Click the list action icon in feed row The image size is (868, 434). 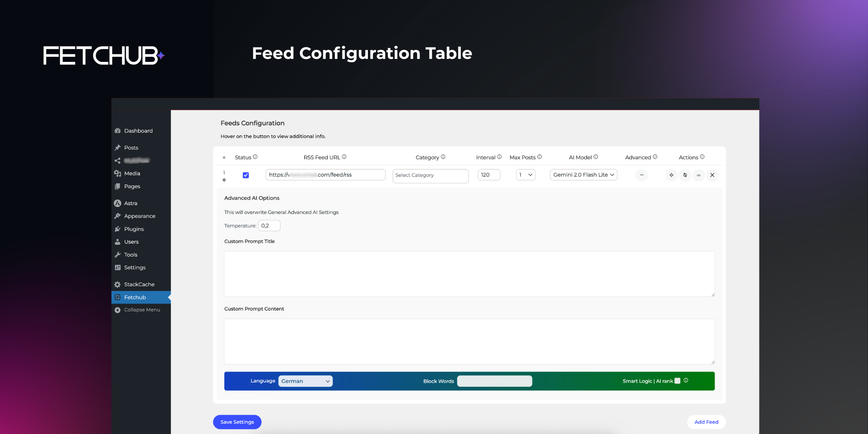tap(698, 175)
